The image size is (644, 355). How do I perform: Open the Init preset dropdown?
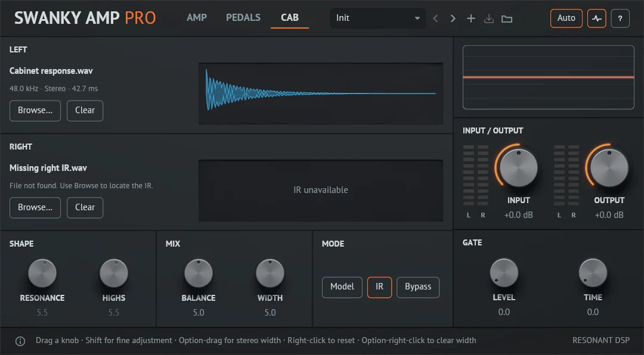click(x=378, y=18)
